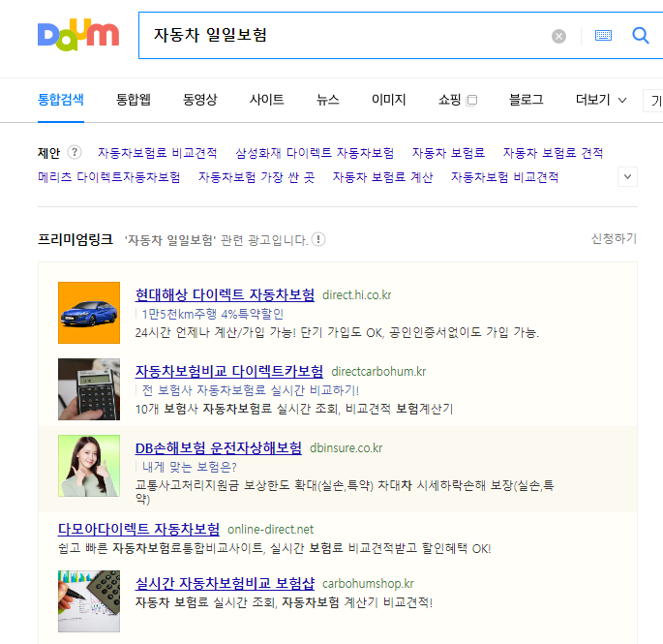Open the 쇼핑 tab
This screenshot has height=644, width=663.
coord(449,100)
